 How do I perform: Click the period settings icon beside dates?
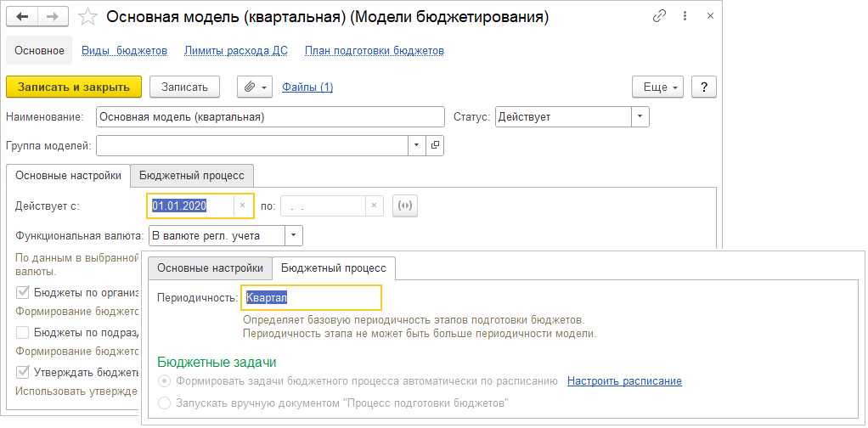405,206
